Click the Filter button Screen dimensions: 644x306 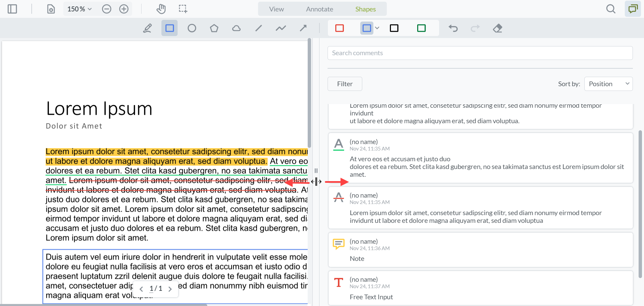(345, 84)
